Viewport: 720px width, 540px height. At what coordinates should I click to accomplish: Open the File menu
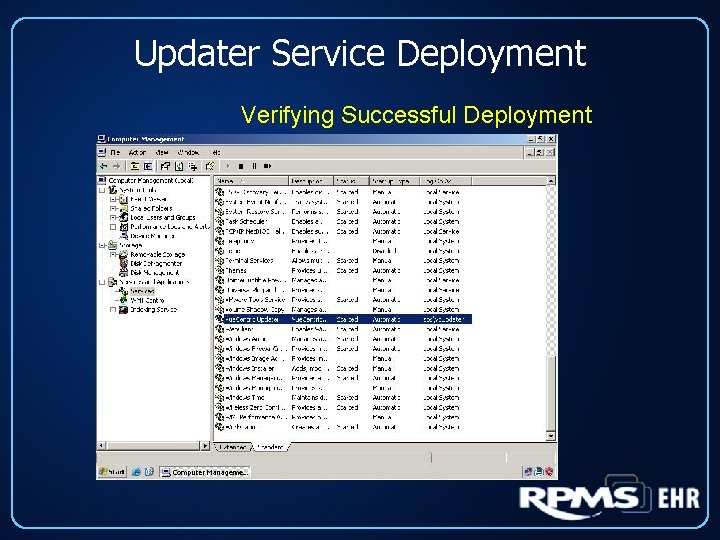(x=115, y=152)
